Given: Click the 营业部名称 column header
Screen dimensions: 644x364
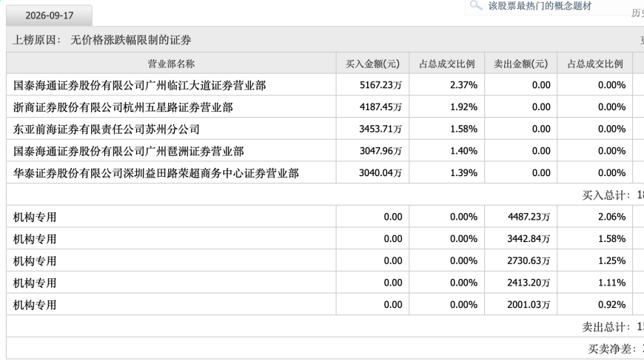Looking at the screenshot, I should click(171, 64).
